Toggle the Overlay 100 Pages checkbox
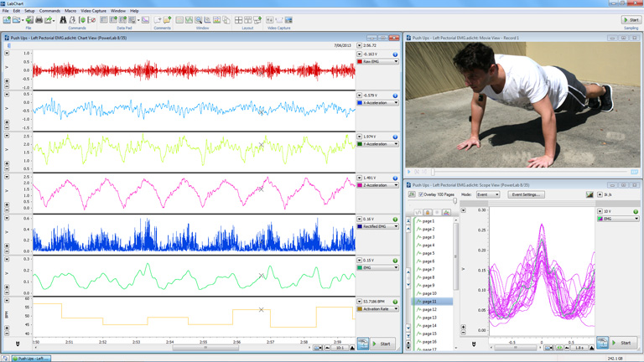This screenshot has width=644, height=362. pyautogui.click(x=421, y=194)
